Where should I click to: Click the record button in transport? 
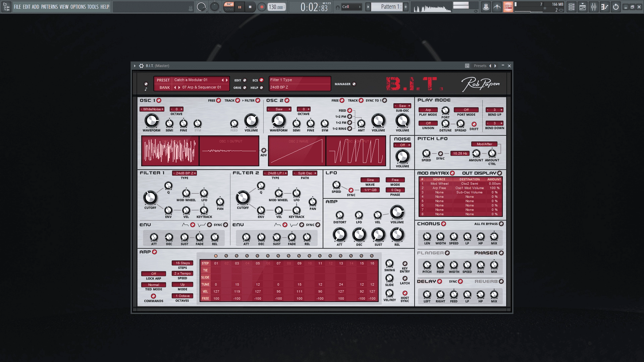tap(262, 7)
